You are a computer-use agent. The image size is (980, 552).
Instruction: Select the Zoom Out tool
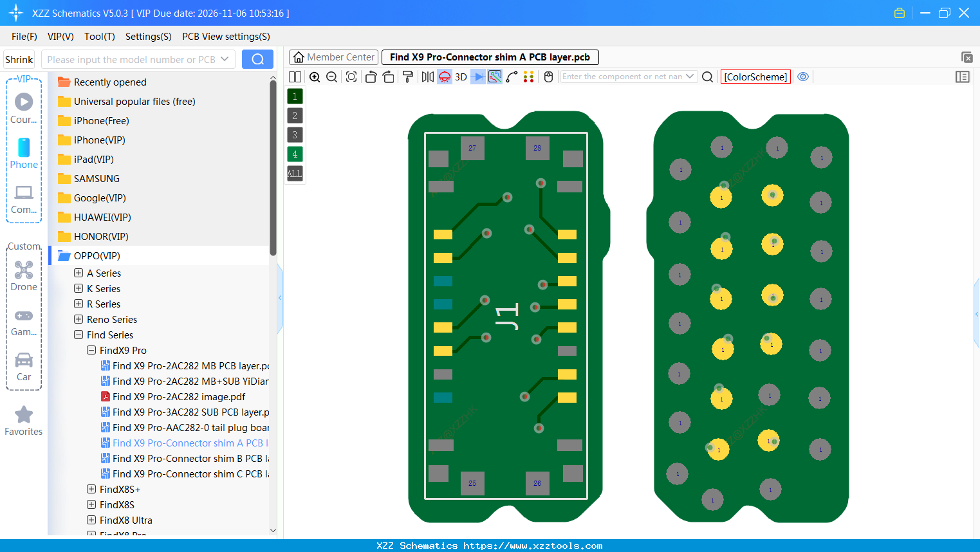pyautogui.click(x=331, y=77)
